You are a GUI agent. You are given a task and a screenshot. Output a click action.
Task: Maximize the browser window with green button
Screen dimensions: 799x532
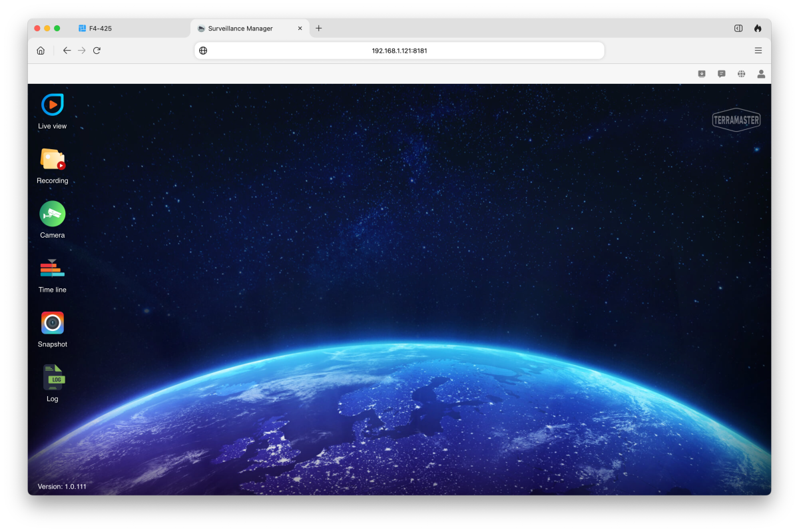tap(57, 28)
